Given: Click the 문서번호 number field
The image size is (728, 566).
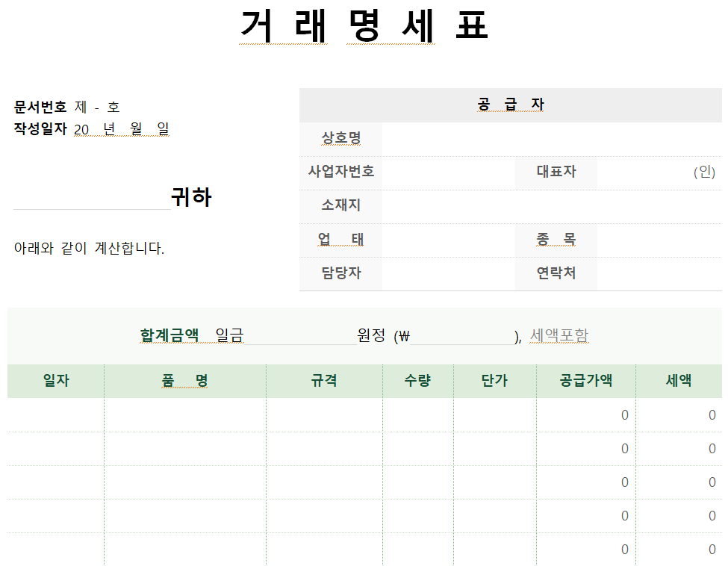Looking at the screenshot, I should click(97, 106).
